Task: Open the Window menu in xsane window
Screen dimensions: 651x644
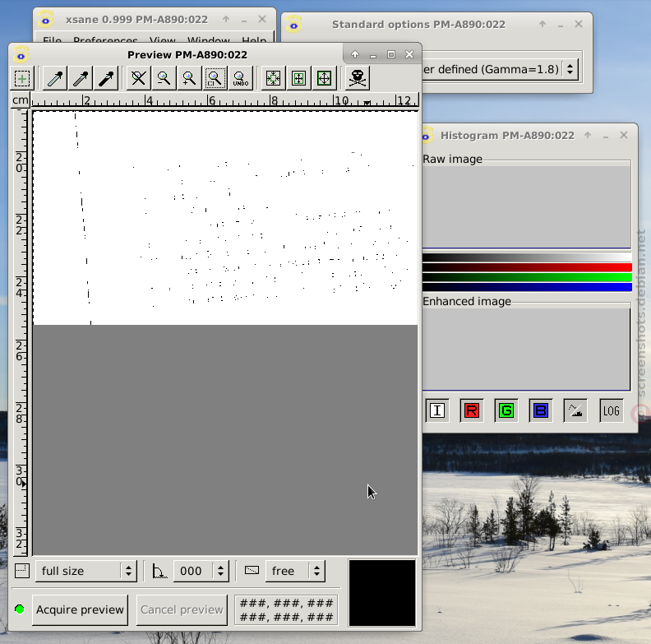Action: tap(209, 39)
